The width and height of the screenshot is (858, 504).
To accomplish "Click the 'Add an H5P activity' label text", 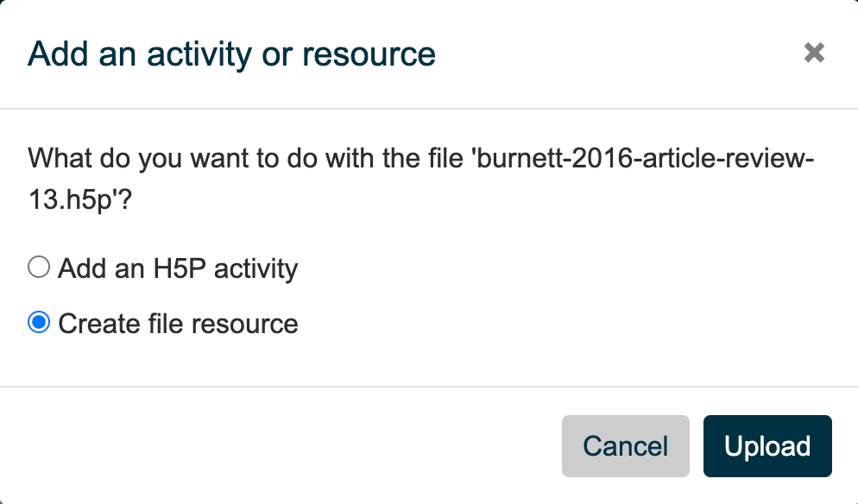I will point(178,268).
